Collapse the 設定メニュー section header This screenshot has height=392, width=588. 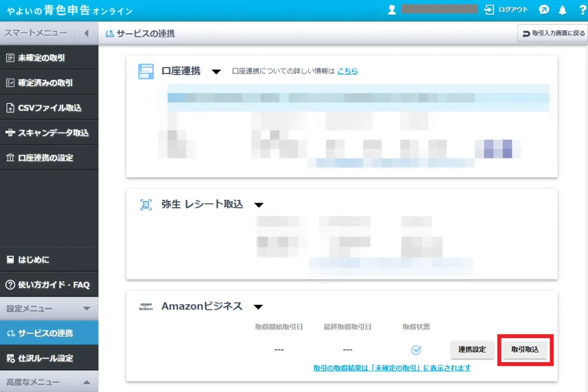tap(49, 308)
